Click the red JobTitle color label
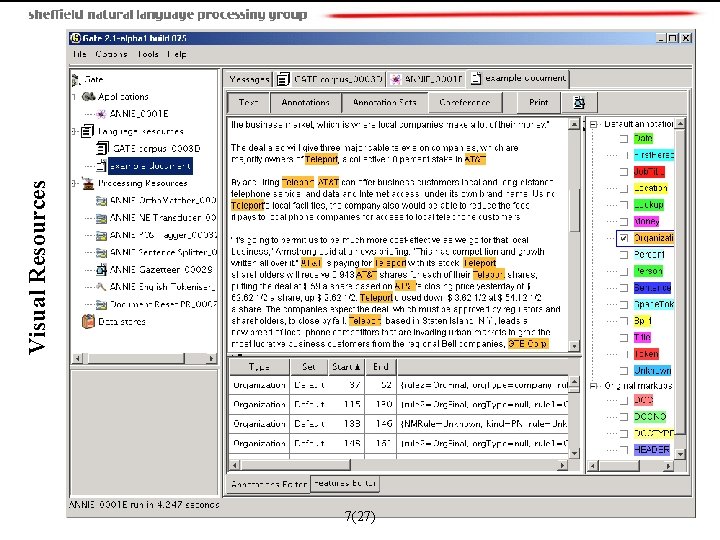Viewport: 720px width, 540px height. click(x=649, y=172)
